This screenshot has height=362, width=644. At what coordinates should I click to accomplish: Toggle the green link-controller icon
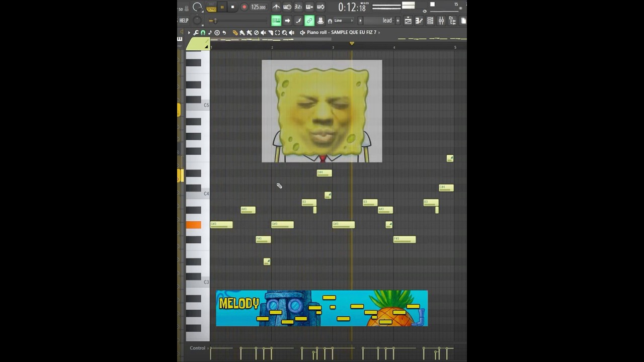coord(309,21)
